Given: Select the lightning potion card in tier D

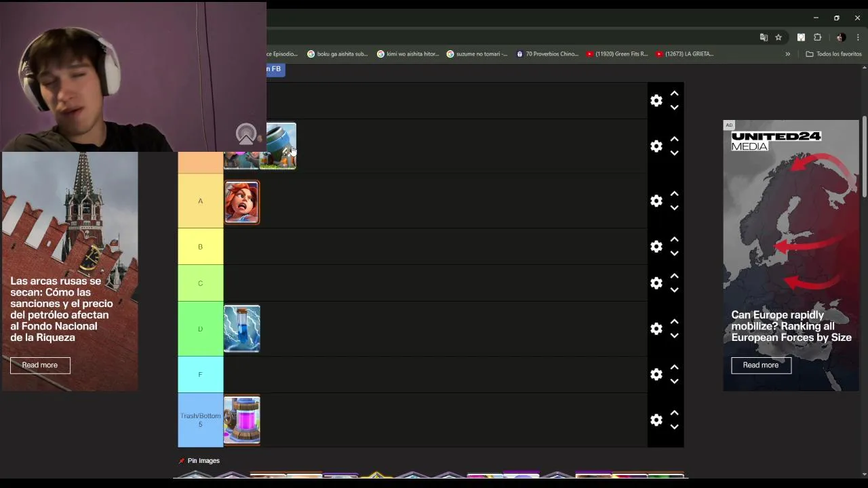Looking at the screenshot, I should 242,329.
